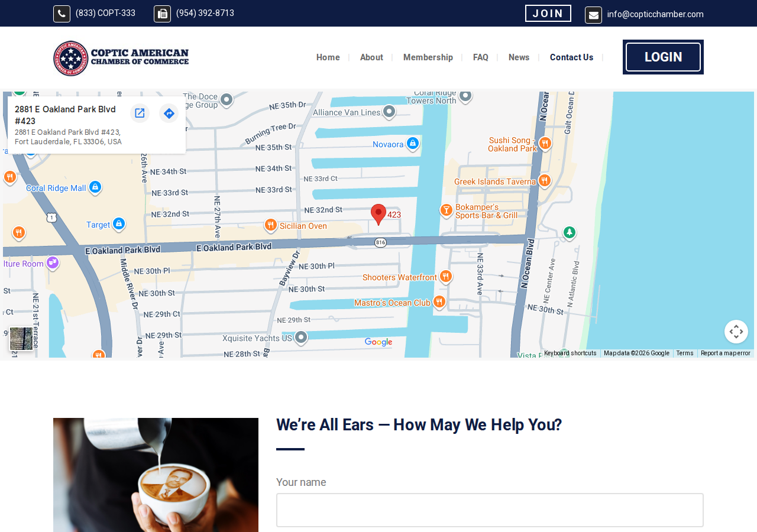Click The Doce Group marker
757x532 pixels.
pyautogui.click(x=226, y=99)
